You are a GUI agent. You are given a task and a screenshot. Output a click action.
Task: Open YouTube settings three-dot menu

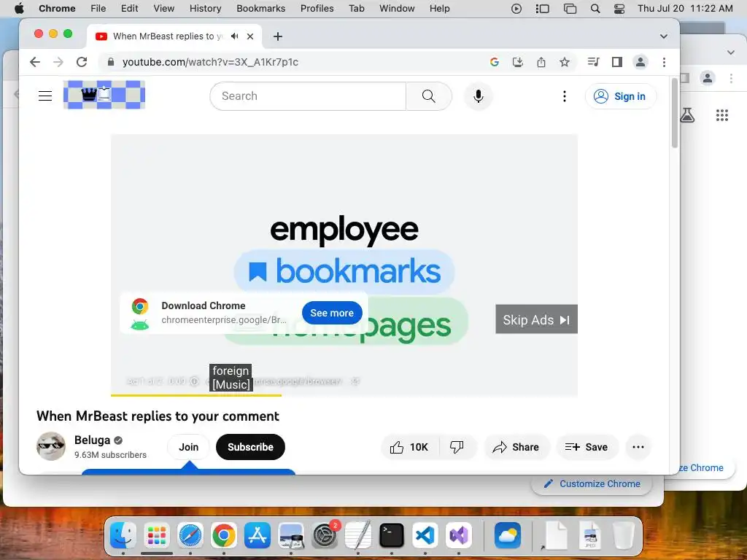click(565, 96)
